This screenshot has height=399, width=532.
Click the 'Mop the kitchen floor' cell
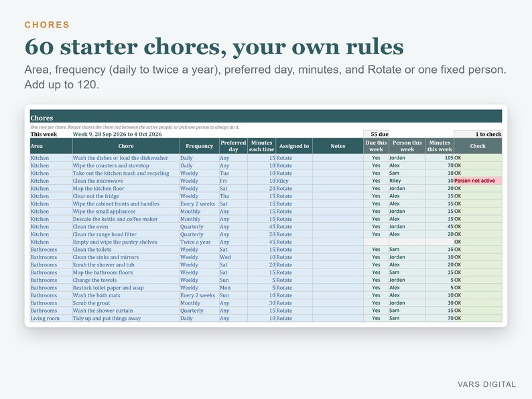126,189
